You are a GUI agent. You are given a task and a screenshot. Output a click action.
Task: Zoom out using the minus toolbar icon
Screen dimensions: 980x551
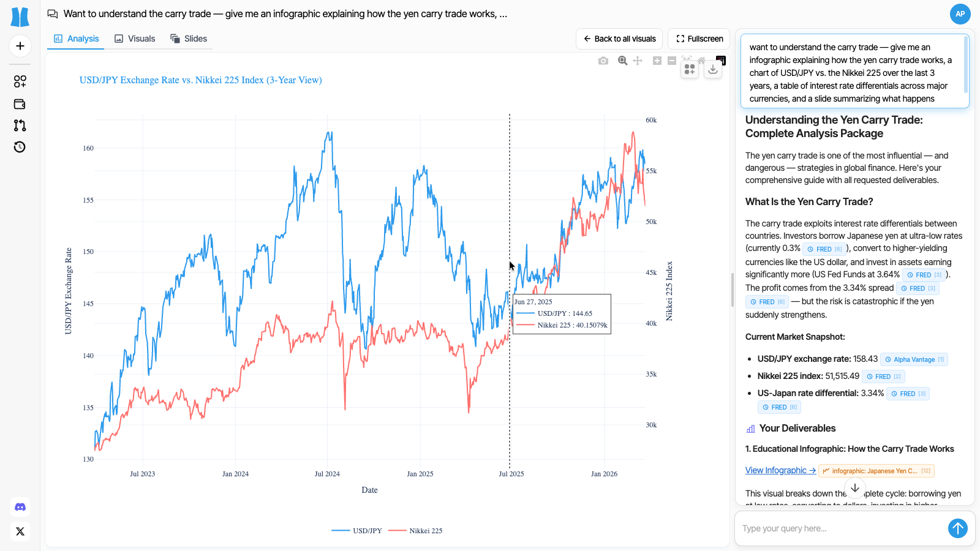[x=671, y=61]
